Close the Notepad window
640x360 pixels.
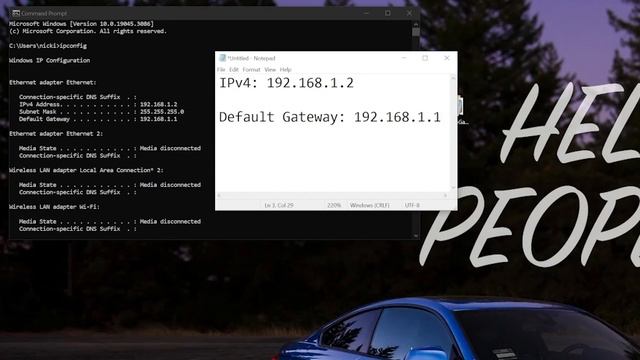click(x=447, y=58)
